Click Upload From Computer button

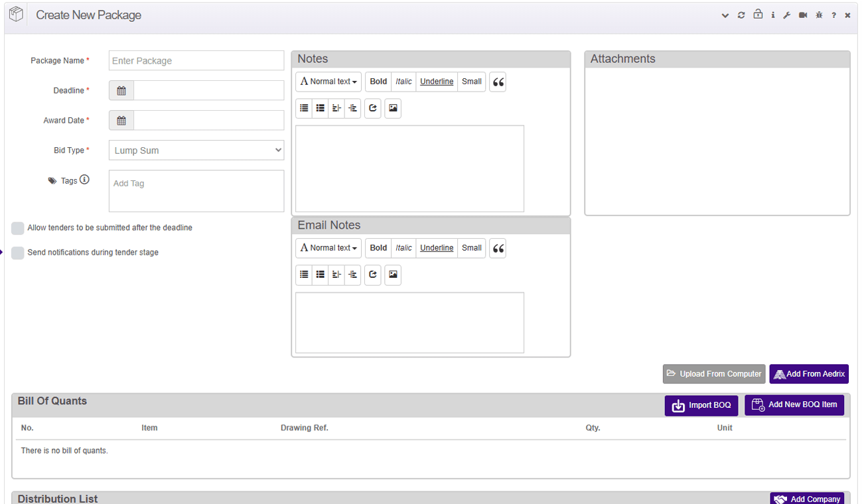pos(714,374)
